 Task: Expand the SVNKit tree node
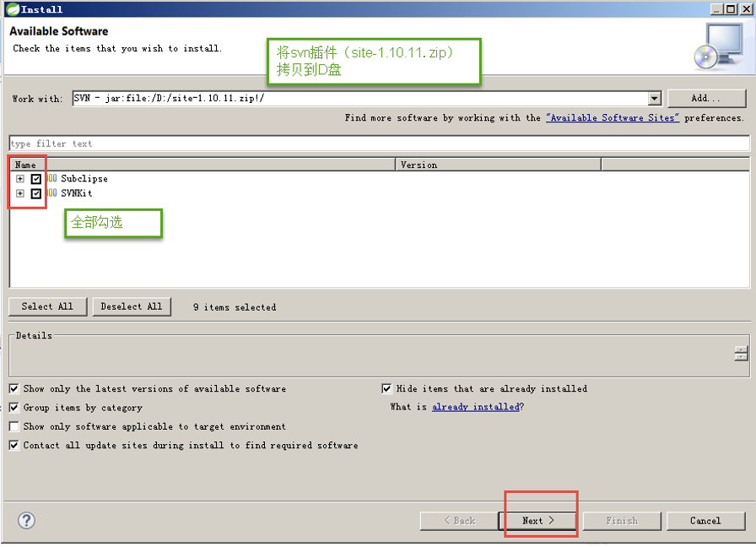tap(19, 193)
